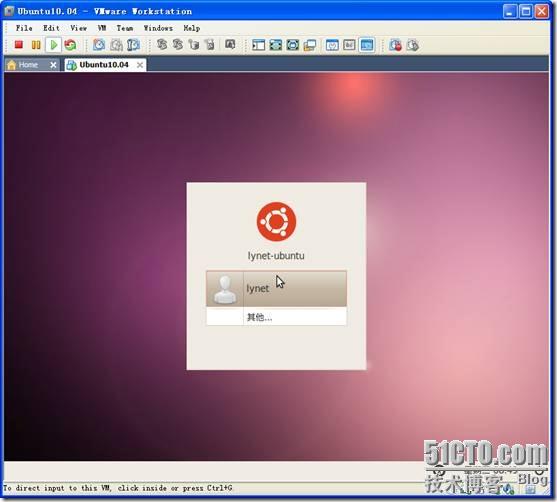Open the Team menu
Screen dimensions: 557x502
(x=125, y=28)
